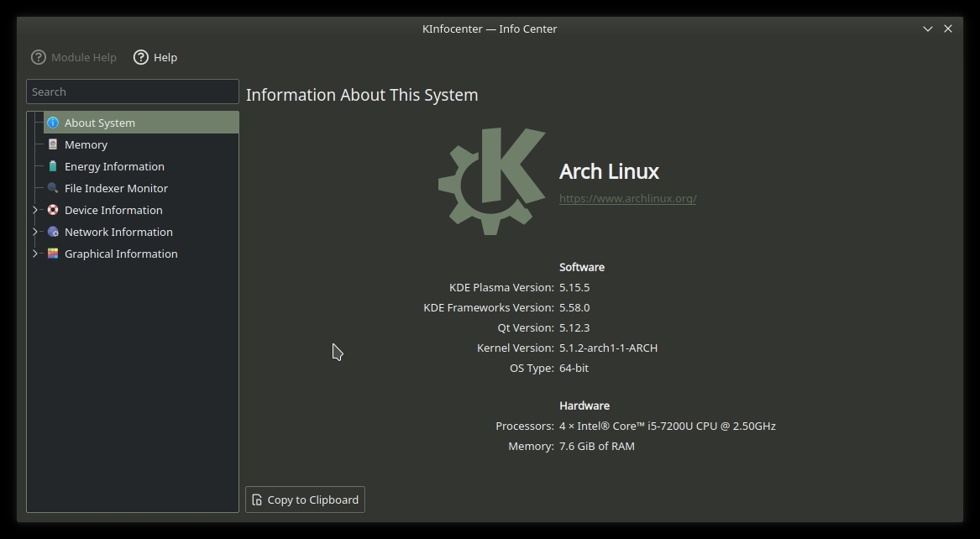Copy system info to clipboard

coord(305,500)
